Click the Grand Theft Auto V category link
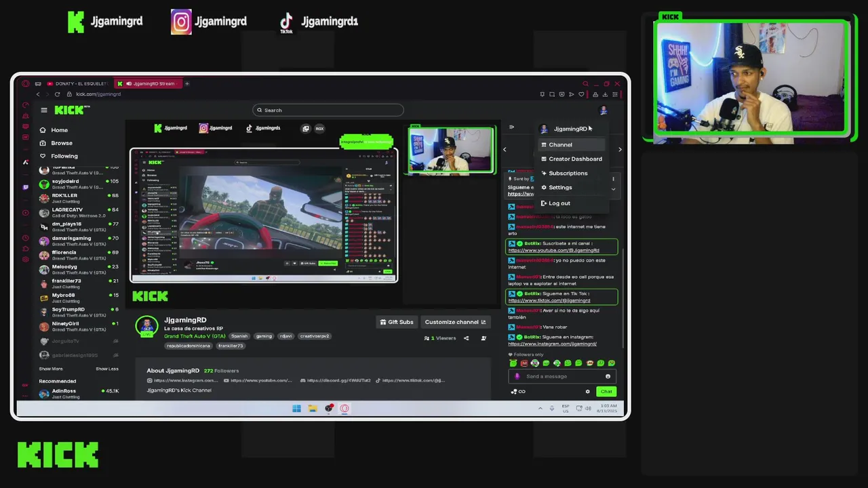The image size is (868, 488). click(195, 336)
